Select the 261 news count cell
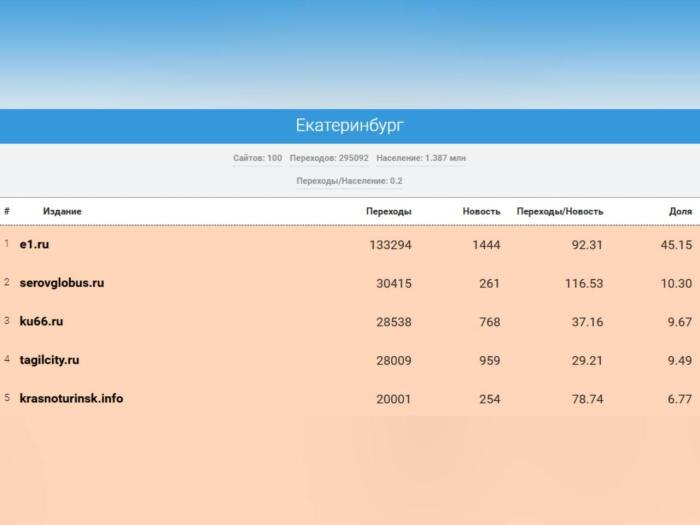 tap(489, 283)
